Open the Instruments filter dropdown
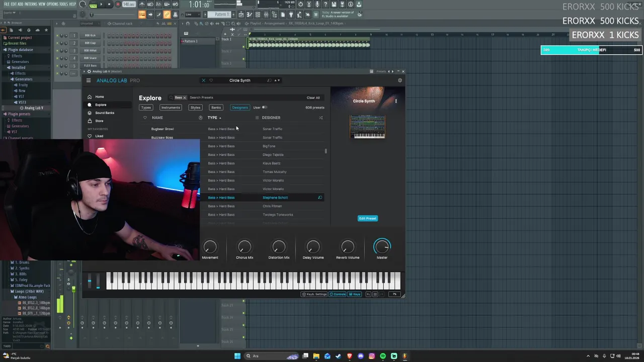This screenshot has width=644, height=362. pyautogui.click(x=171, y=107)
